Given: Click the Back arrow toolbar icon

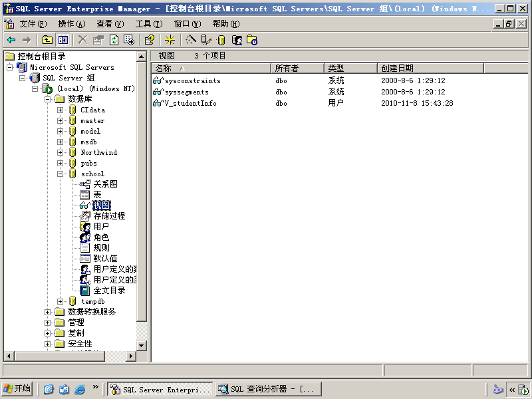Looking at the screenshot, I should coord(11,40).
